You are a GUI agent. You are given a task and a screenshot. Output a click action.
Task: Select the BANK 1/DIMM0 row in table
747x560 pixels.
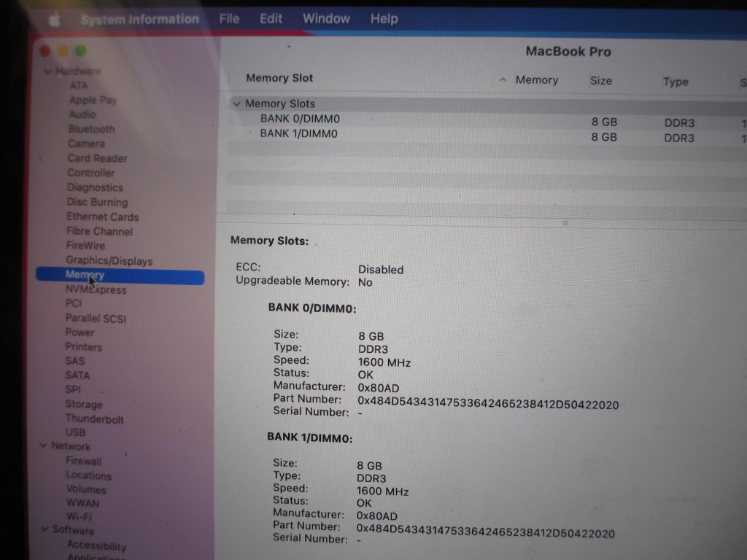point(488,135)
